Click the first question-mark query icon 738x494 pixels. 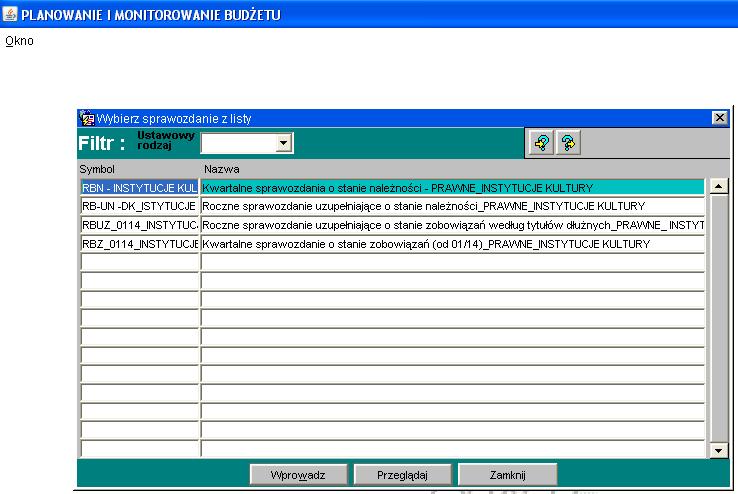542,143
